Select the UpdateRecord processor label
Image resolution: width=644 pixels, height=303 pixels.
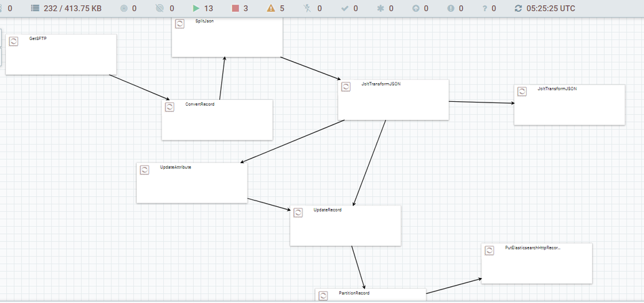coord(327,210)
